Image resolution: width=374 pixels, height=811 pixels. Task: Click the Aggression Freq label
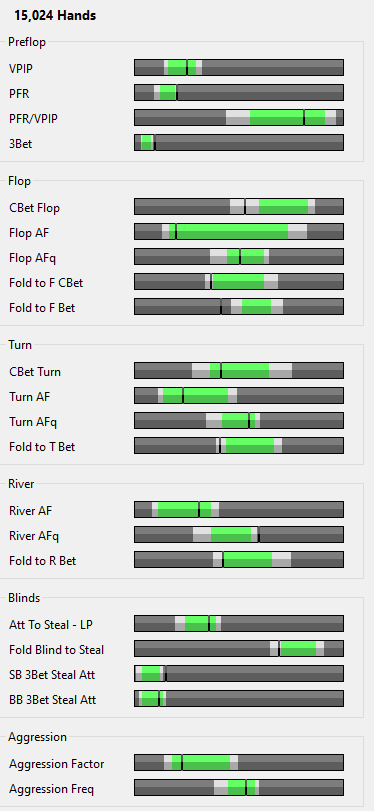coord(52,789)
